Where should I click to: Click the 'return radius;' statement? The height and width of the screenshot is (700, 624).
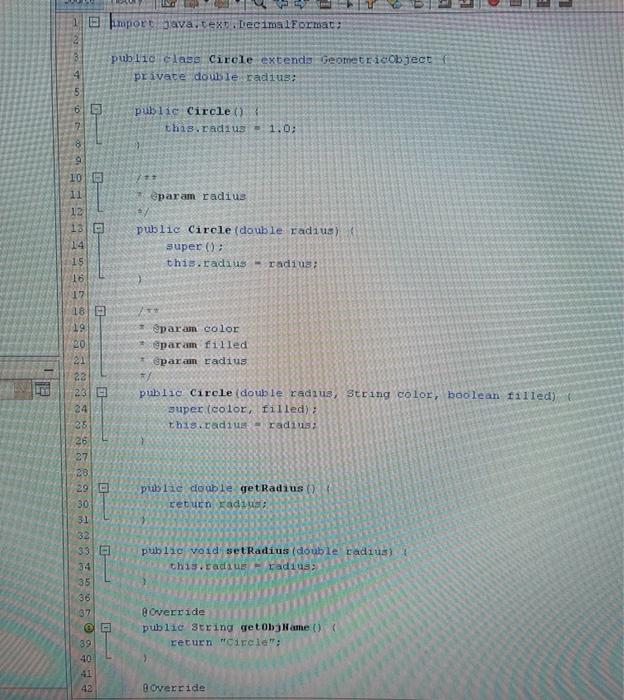pyautogui.click(x=218, y=504)
